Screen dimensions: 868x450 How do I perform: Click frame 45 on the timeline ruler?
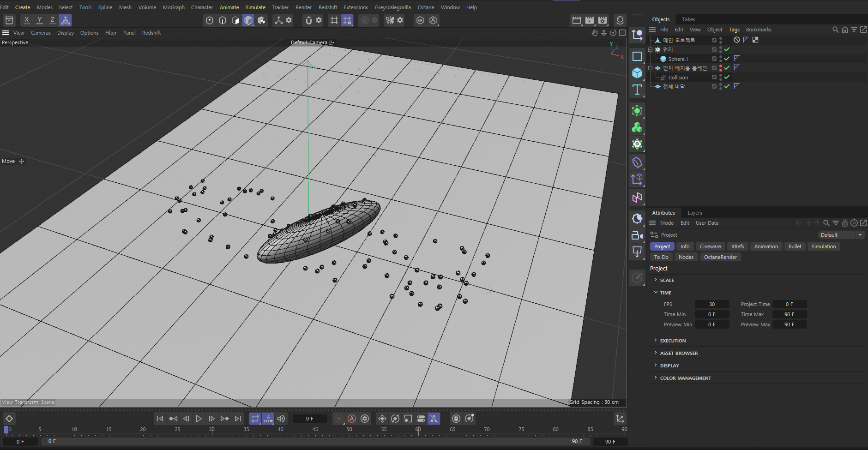tap(315, 430)
